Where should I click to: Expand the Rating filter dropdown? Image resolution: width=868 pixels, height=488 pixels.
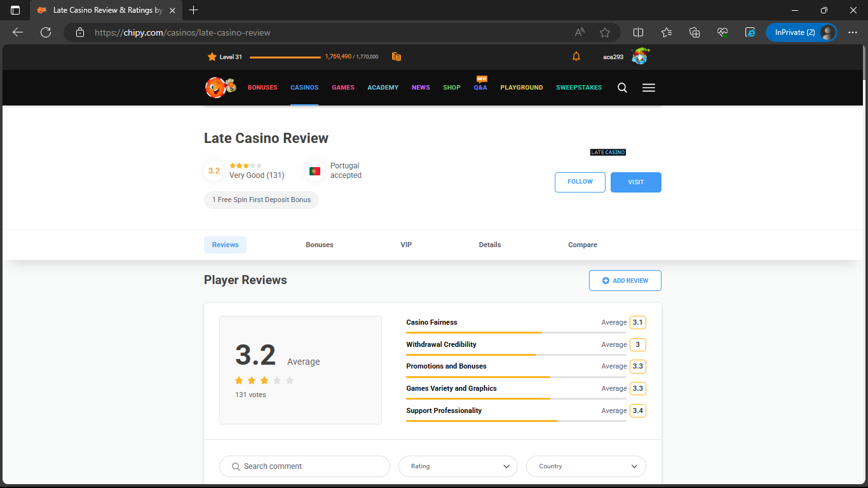coord(458,466)
